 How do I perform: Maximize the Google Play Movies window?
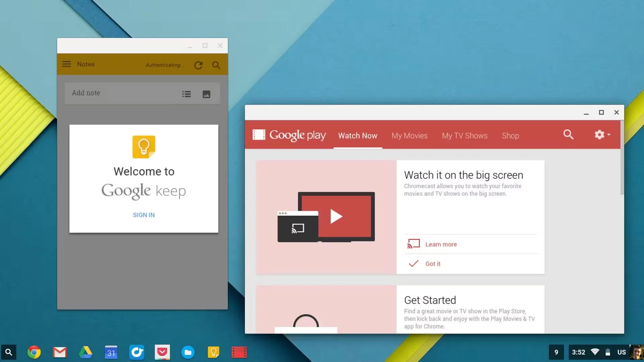tap(601, 113)
